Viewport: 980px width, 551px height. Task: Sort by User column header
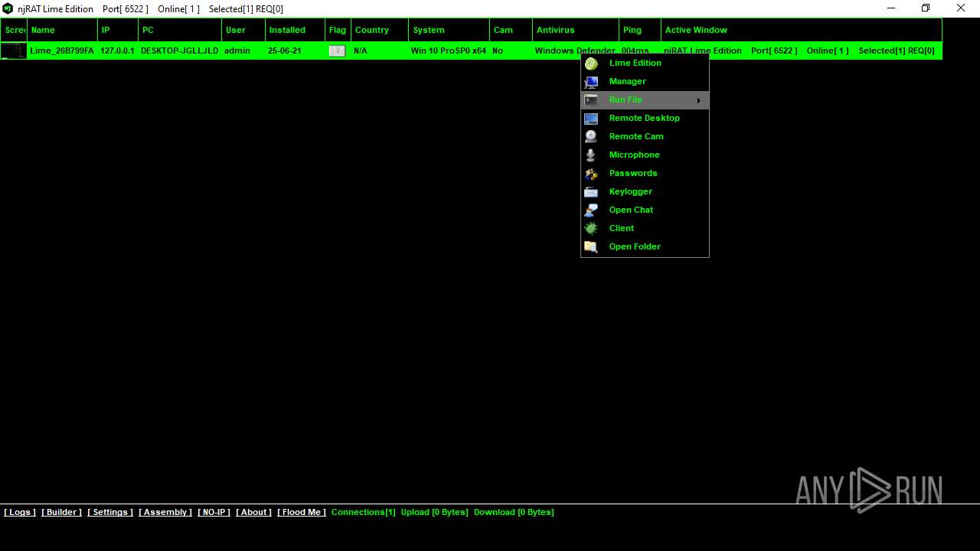click(244, 30)
